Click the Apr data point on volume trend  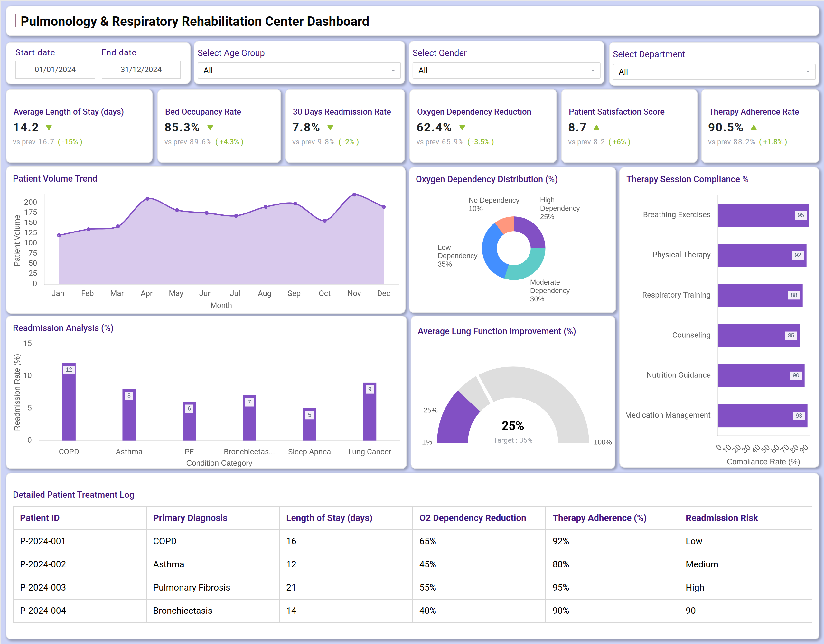[x=147, y=199]
